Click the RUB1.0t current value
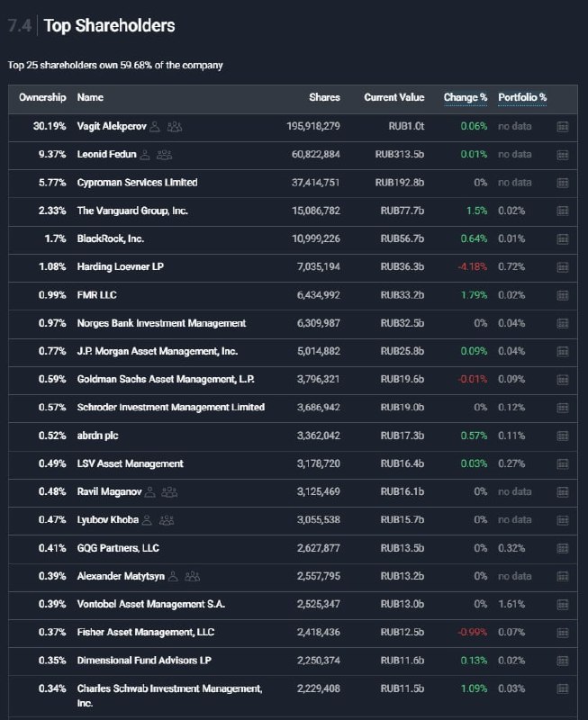The width and height of the screenshot is (588, 720). 406,126
